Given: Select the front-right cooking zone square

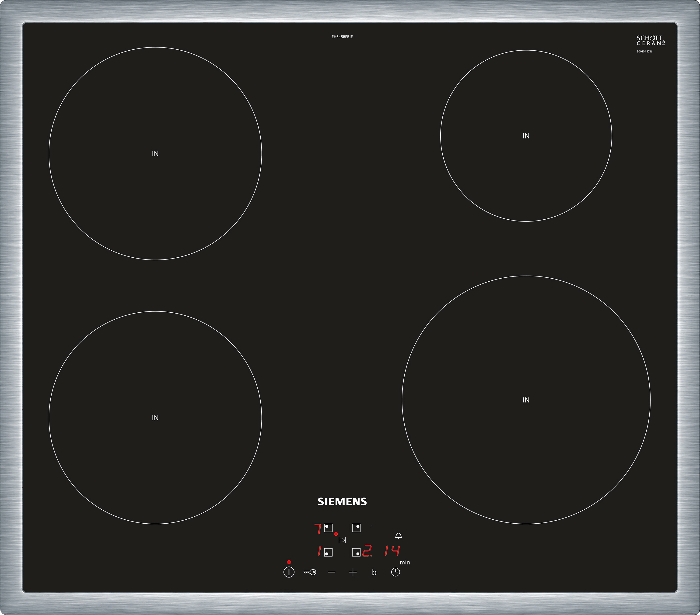Looking at the screenshot, I should point(356,553).
